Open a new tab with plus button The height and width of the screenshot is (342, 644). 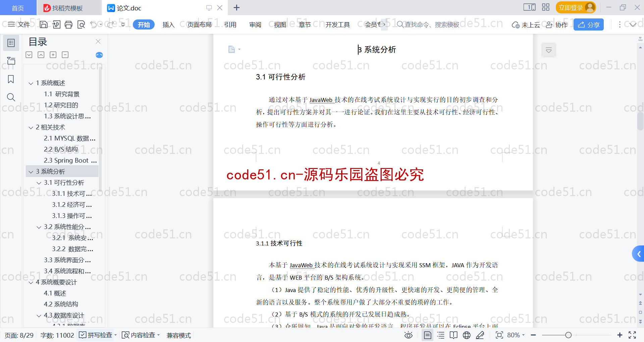236,7
